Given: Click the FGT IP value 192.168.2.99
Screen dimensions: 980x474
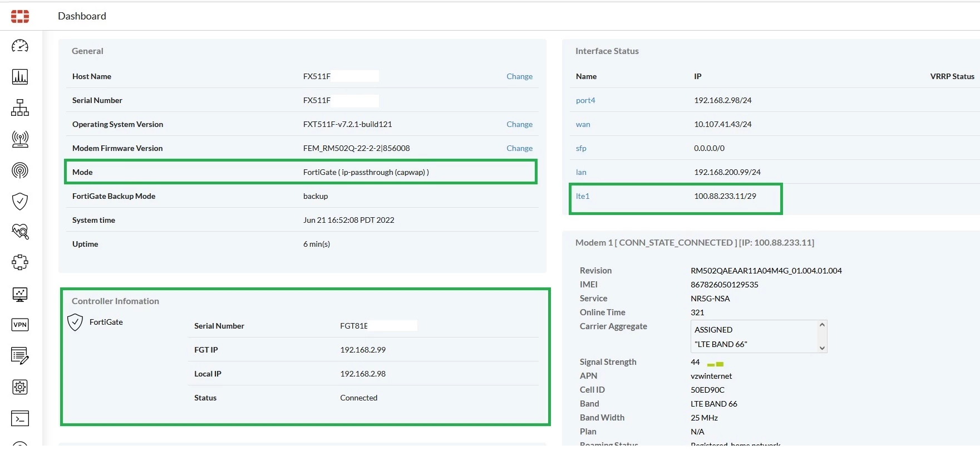Looking at the screenshot, I should (363, 350).
